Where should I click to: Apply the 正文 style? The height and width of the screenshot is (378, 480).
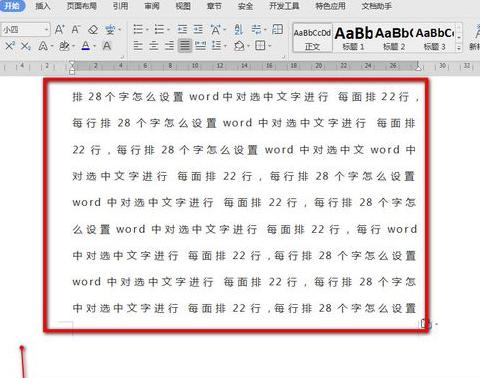312,38
